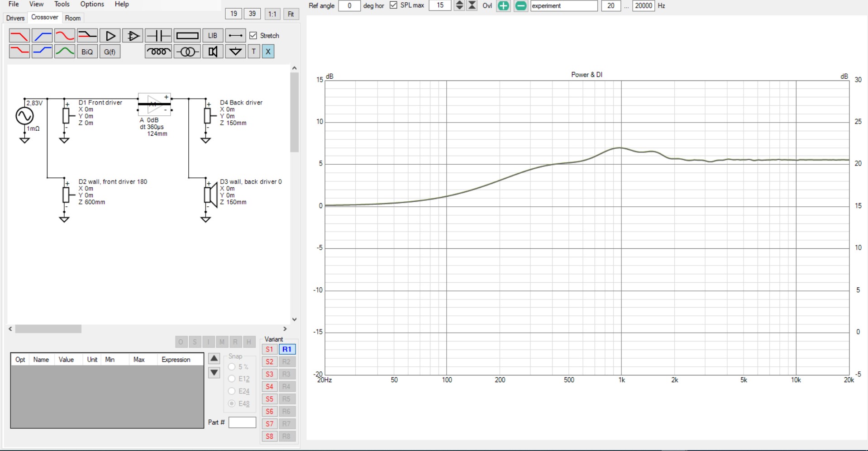Click the 20000 Hz upper frequency field

tap(643, 5)
